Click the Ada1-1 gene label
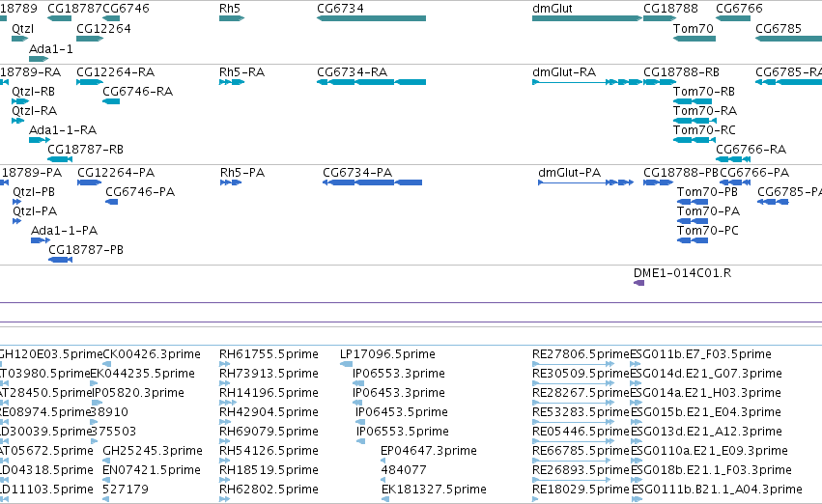Image resolution: width=822 pixels, height=504 pixels. pos(51,49)
